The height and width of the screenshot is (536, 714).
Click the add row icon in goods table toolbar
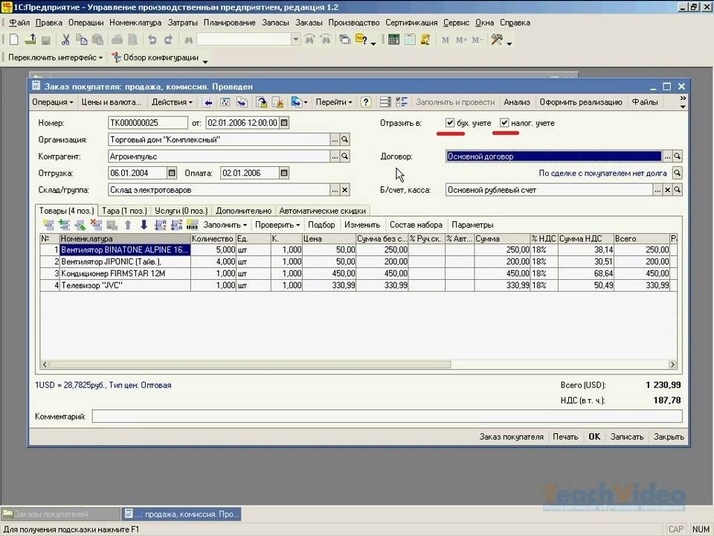(x=49, y=225)
